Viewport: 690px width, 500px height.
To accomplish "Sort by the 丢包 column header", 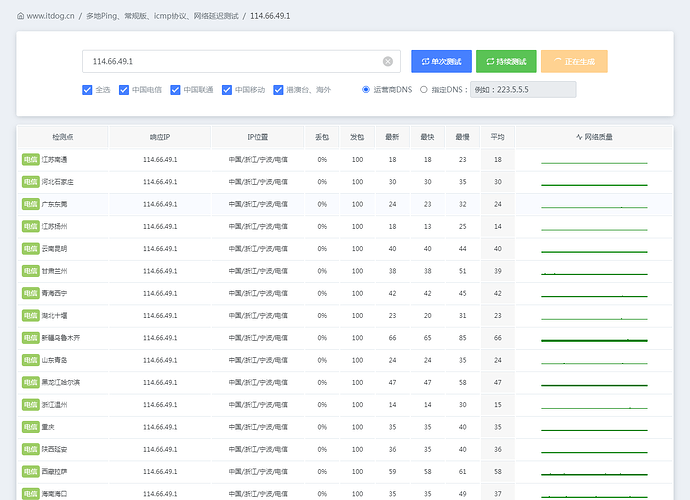I will [322, 137].
